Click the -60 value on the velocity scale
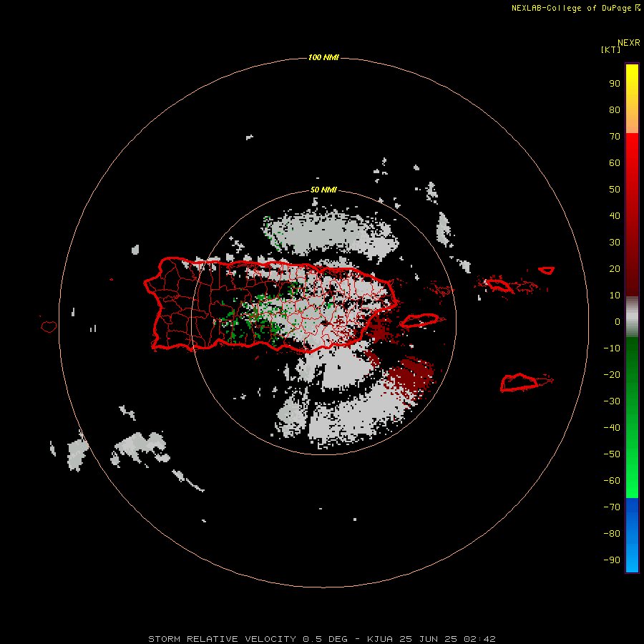The height and width of the screenshot is (644, 644). pyautogui.click(x=612, y=481)
